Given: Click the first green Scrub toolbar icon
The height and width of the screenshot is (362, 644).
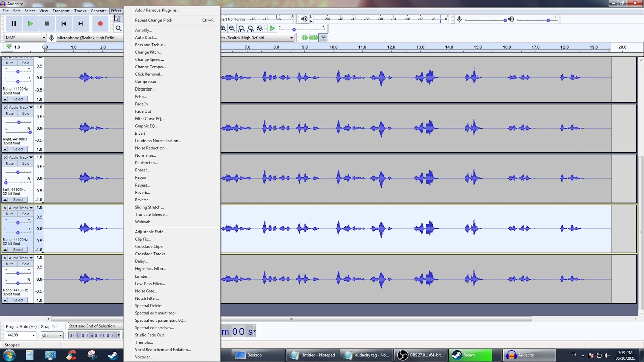Looking at the screenshot, I should tap(304, 38).
